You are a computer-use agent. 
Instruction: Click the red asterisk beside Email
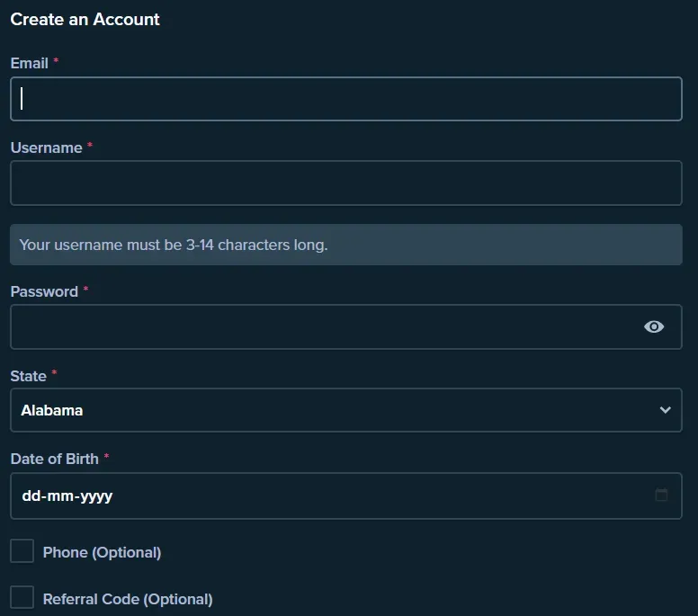point(56,61)
